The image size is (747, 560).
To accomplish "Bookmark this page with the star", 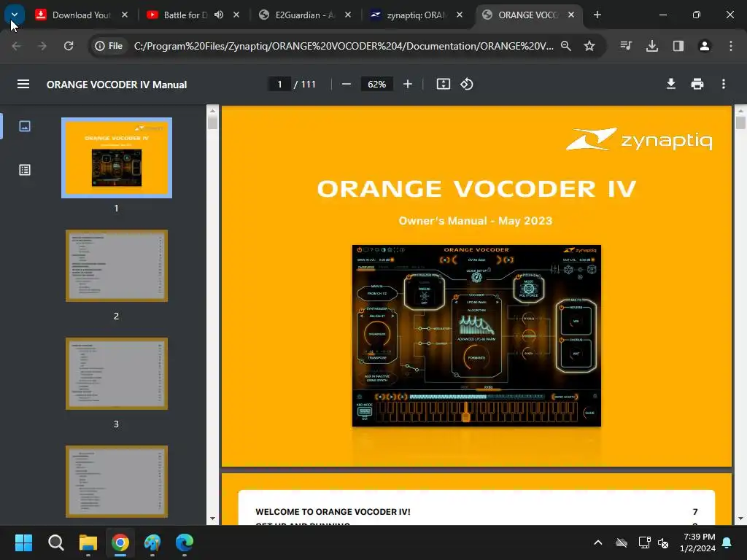I will [589, 46].
